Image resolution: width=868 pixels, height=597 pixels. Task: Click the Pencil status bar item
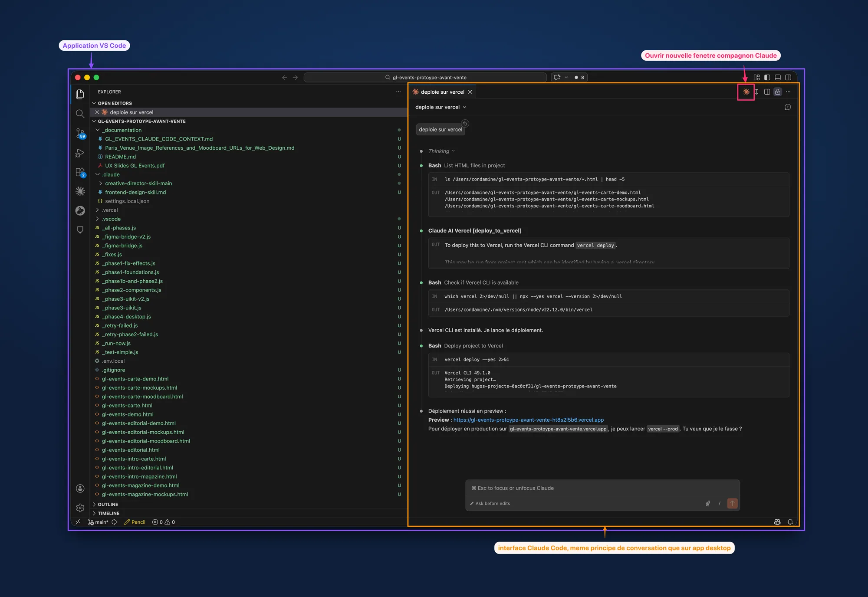[135, 522]
